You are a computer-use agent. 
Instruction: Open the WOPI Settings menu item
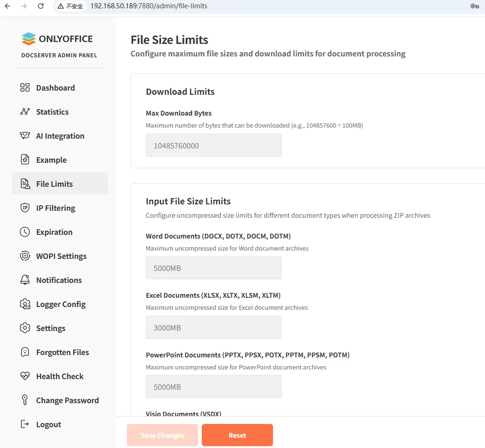tap(61, 256)
